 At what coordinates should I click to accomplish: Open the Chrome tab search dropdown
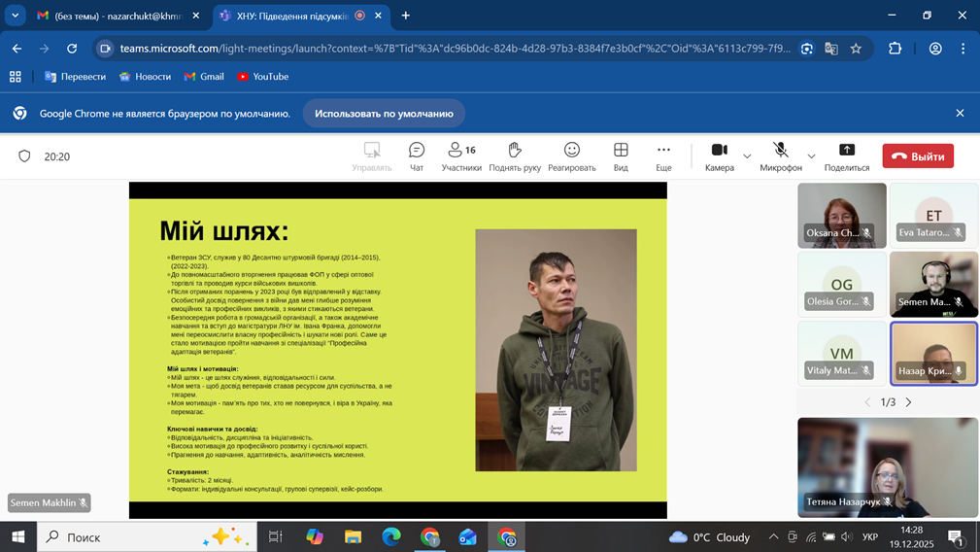click(x=16, y=16)
